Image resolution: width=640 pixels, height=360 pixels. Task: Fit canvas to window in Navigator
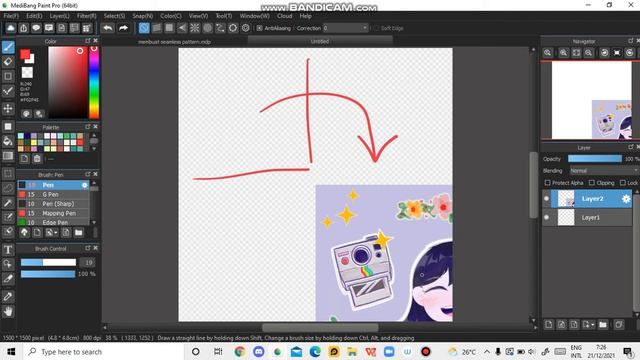pyautogui.click(x=576, y=53)
